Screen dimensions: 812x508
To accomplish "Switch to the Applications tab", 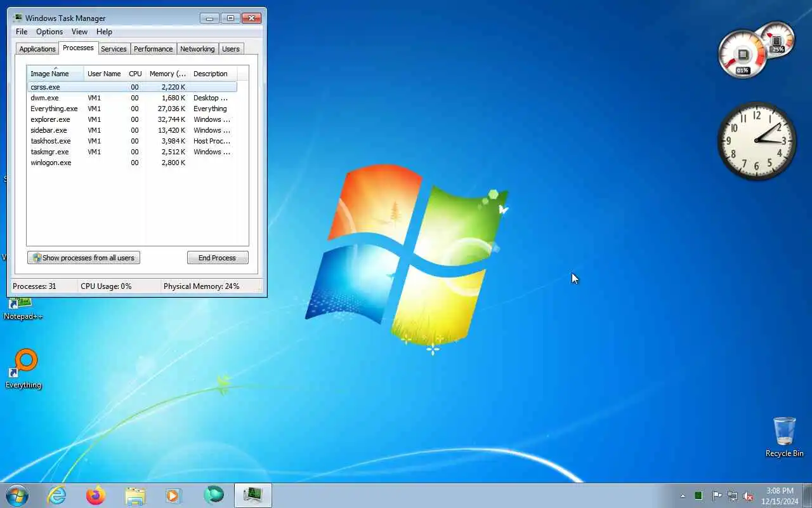I will 37,49.
